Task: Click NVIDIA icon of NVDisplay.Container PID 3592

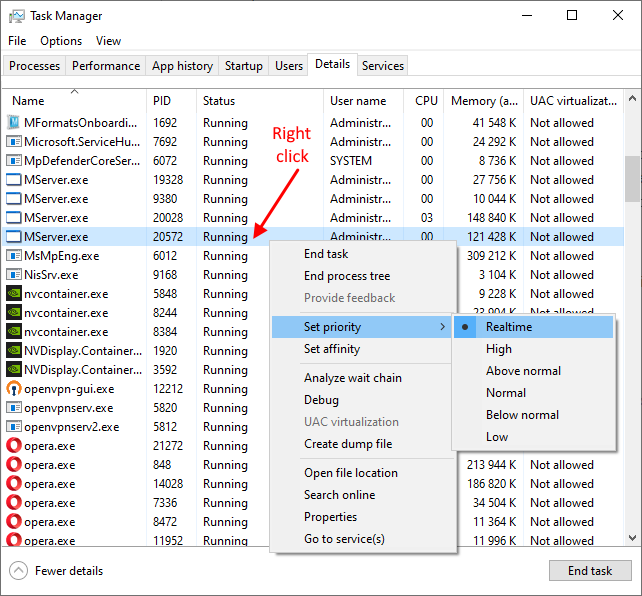Action: pos(14,370)
